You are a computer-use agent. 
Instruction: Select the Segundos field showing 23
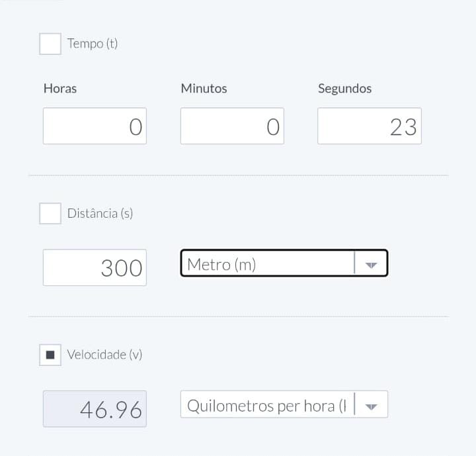click(369, 126)
